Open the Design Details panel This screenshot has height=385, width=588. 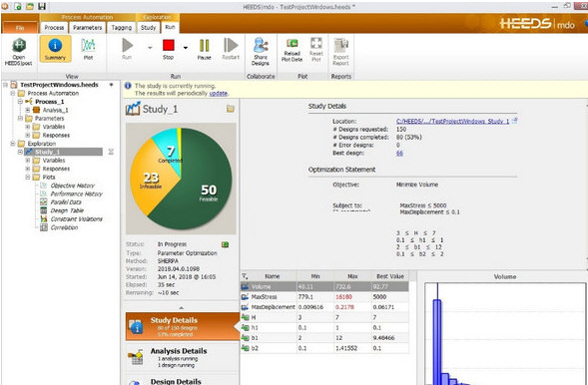(183, 380)
